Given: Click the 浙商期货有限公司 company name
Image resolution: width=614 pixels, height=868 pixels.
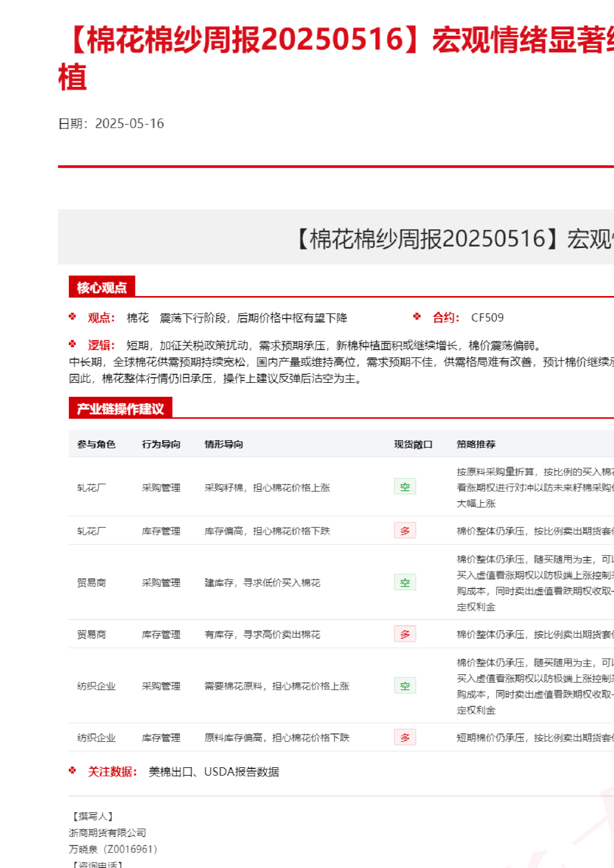Looking at the screenshot, I should 108,833.
